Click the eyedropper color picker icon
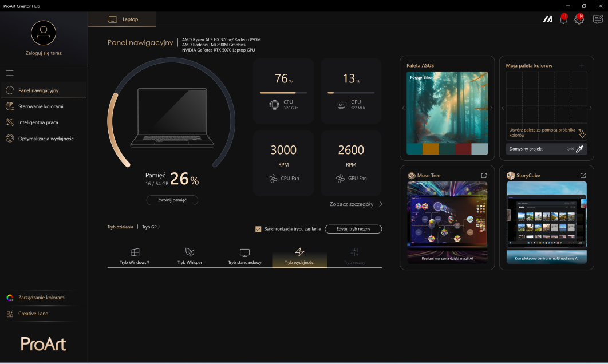The height and width of the screenshot is (364, 608). pyautogui.click(x=580, y=149)
